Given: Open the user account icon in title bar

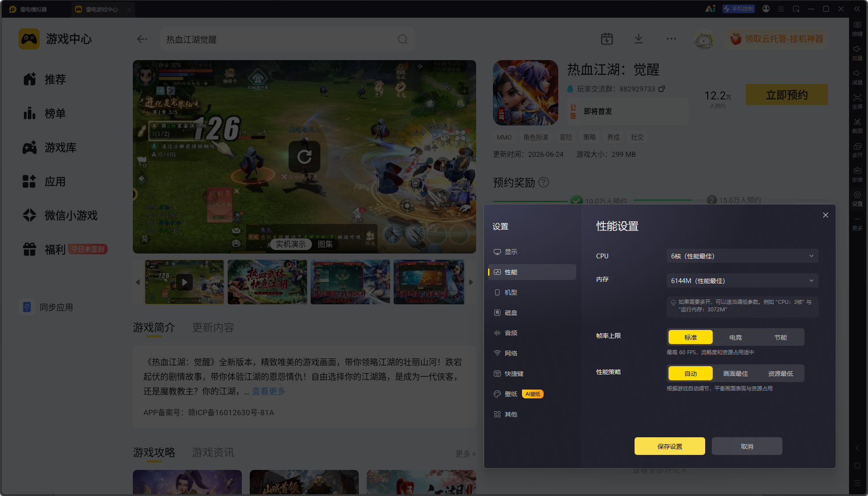Looking at the screenshot, I should coord(766,9).
